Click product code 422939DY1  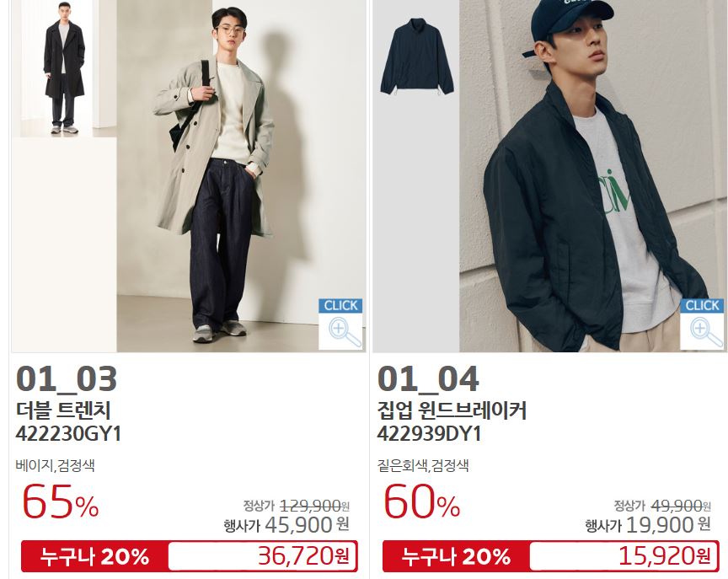429,434
